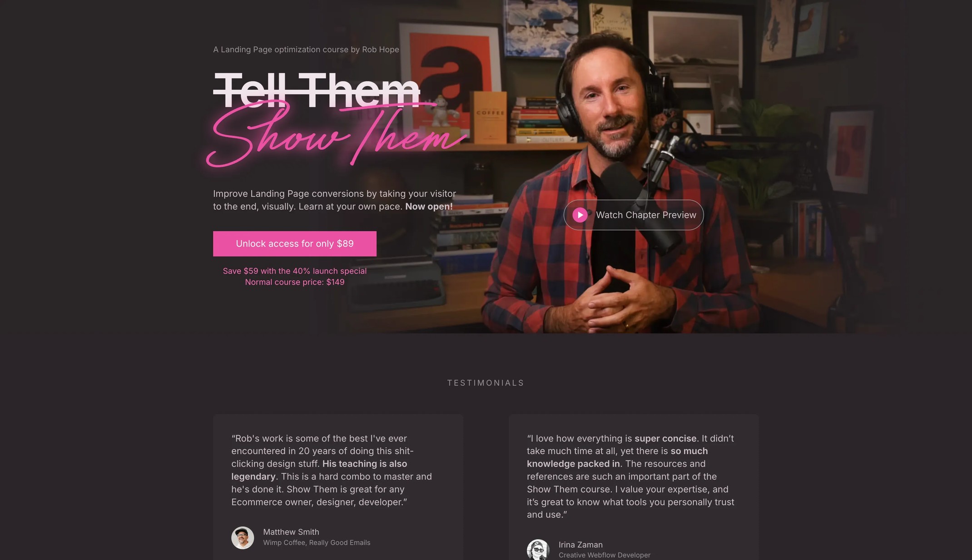This screenshot has height=560, width=972.
Task: Click the pink play icon
Action: click(x=580, y=215)
